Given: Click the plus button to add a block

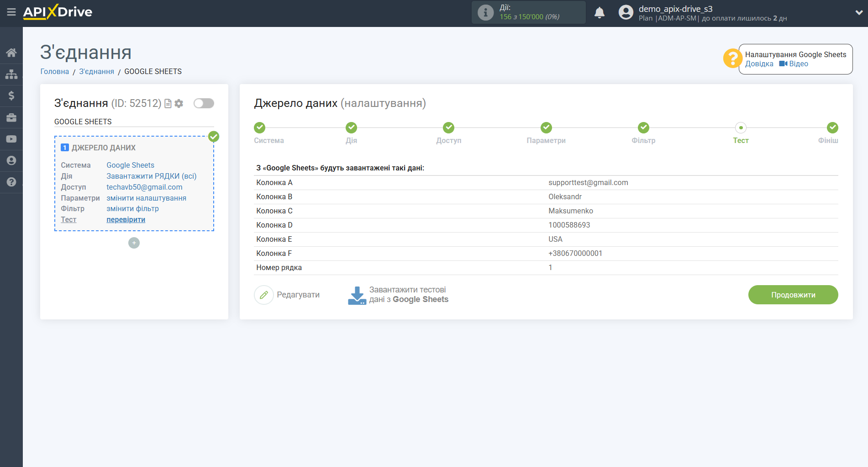Looking at the screenshot, I should (134, 243).
